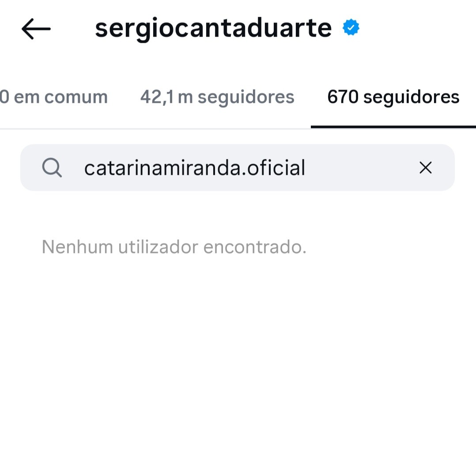Image resolution: width=476 pixels, height=476 pixels.
Task: Click the "Nenhum utilizador encontrado." message
Action: (x=174, y=247)
